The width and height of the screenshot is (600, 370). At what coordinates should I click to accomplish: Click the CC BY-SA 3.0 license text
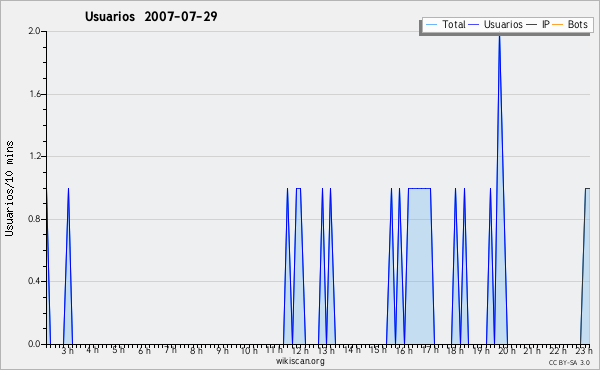[x=569, y=362]
